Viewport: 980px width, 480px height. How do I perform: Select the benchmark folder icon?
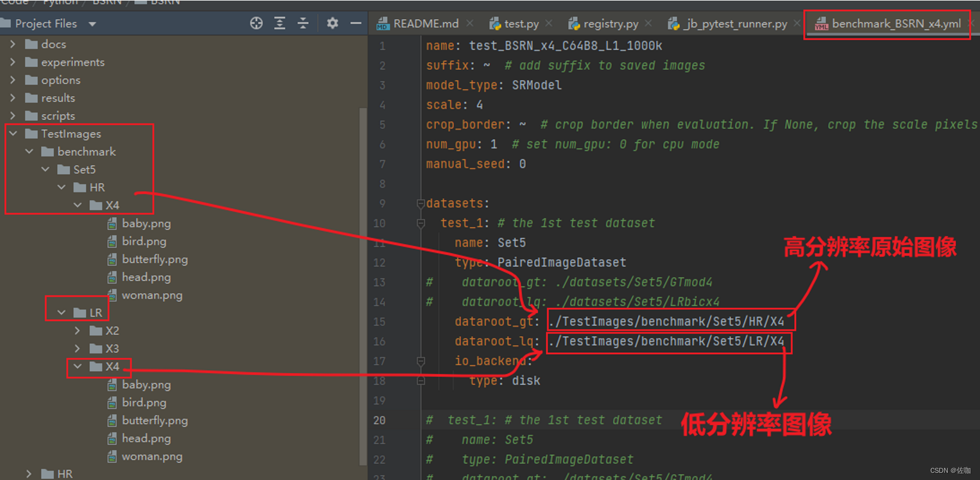pos(47,152)
